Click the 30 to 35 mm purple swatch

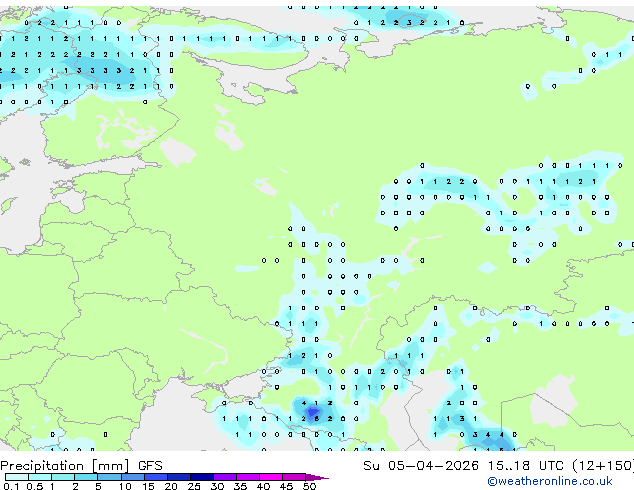pos(224,477)
